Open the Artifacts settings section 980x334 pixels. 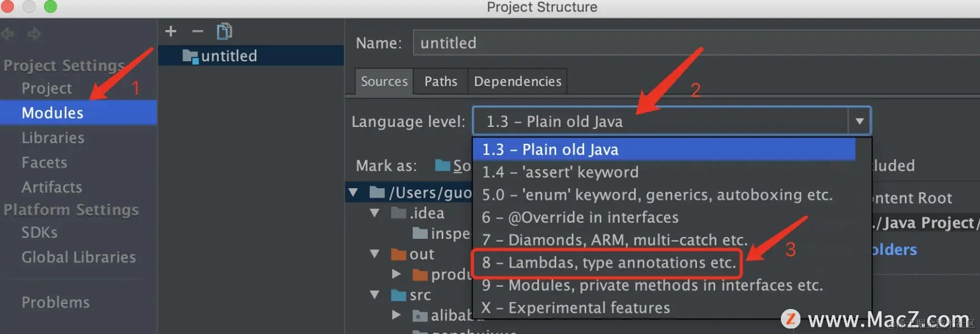point(52,187)
